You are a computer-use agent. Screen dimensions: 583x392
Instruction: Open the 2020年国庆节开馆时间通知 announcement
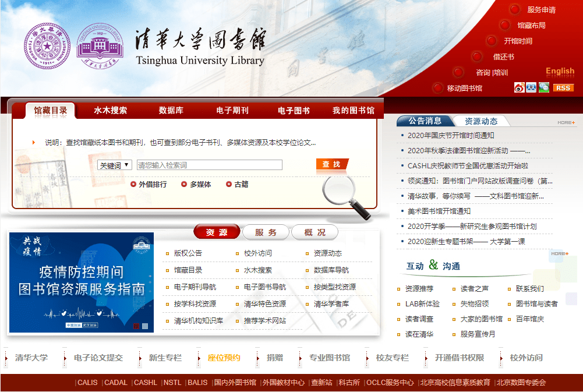pos(451,135)
